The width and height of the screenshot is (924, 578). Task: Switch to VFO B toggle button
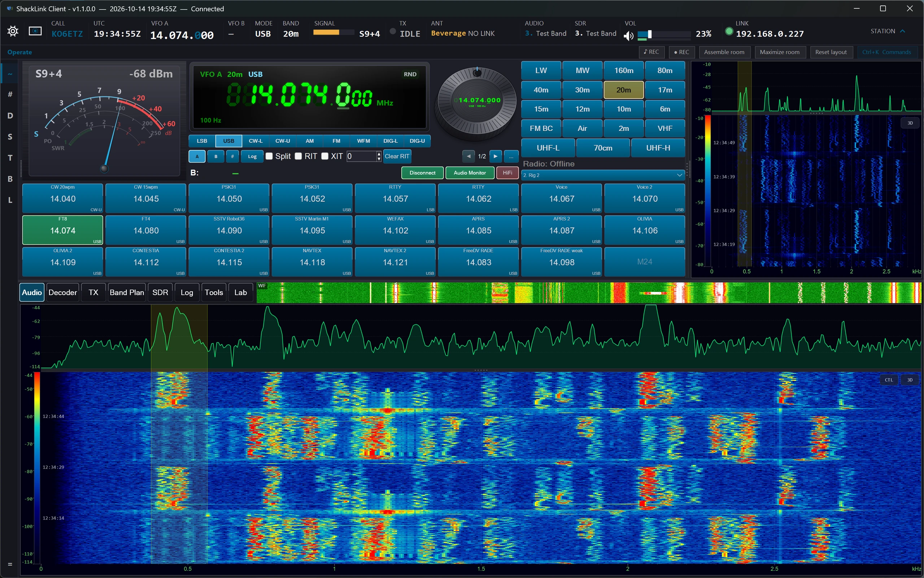tap(216, 156)
